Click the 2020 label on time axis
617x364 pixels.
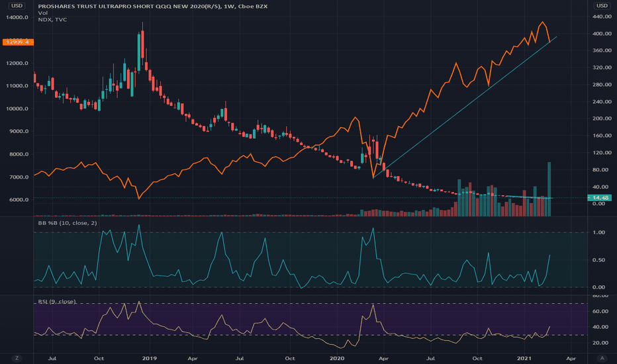[x=336, y=358]
